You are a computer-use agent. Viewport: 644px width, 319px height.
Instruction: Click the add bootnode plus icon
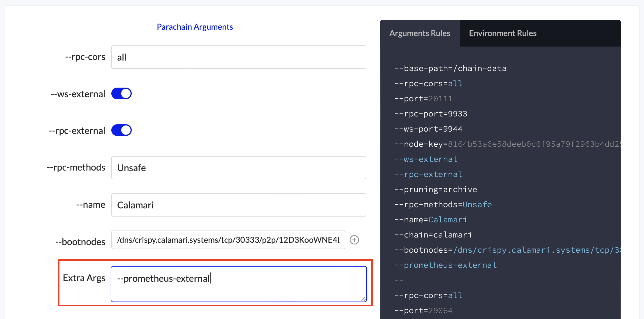coord(354,240)
